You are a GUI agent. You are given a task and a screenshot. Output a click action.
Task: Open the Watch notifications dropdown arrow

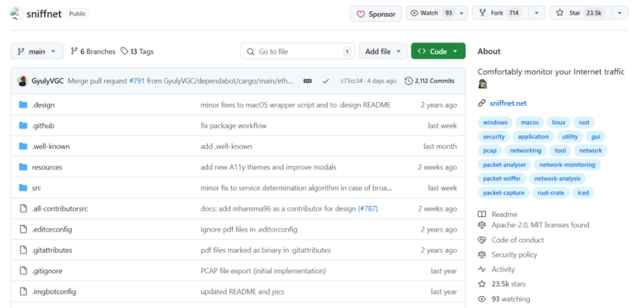tap(462, 14)
